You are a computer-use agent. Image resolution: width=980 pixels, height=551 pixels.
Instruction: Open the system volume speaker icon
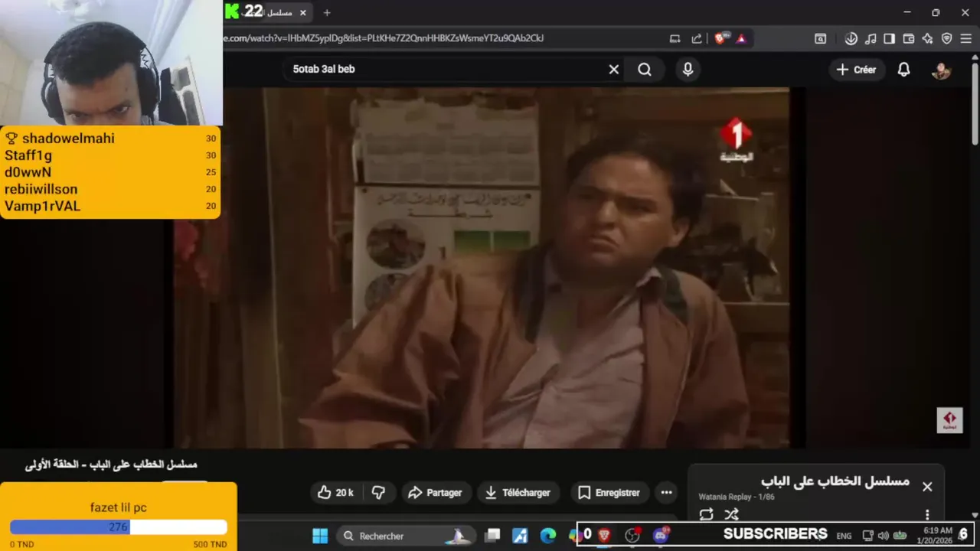pos(883,536)
